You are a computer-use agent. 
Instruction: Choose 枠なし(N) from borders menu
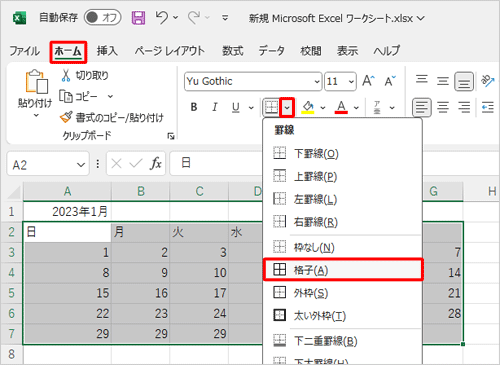click(342, 248)
